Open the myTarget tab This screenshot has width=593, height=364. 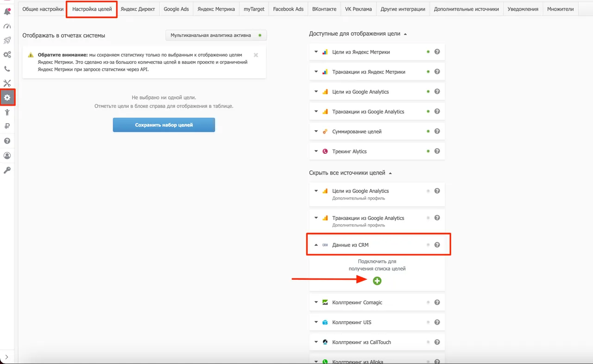[254, 9]
